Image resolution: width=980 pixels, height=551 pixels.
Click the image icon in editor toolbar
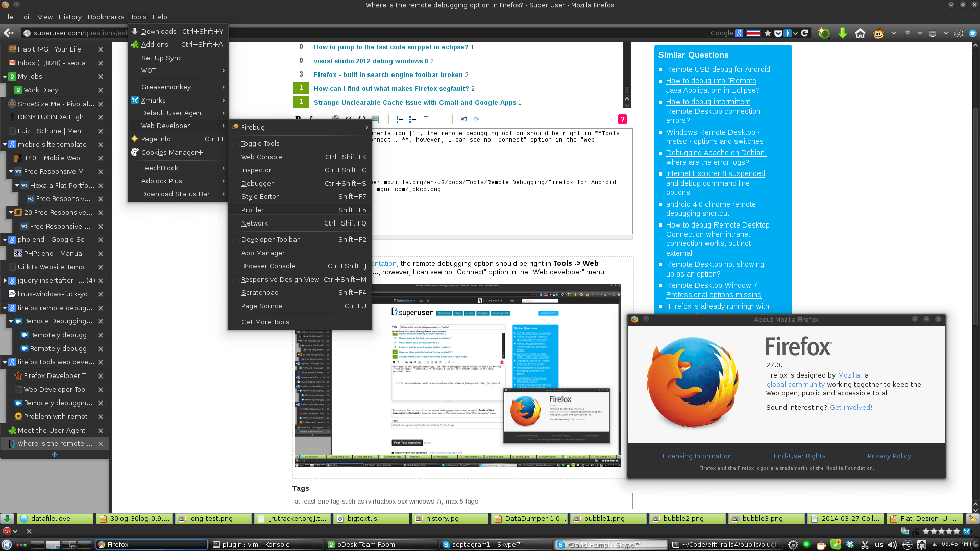coord(375,119)
